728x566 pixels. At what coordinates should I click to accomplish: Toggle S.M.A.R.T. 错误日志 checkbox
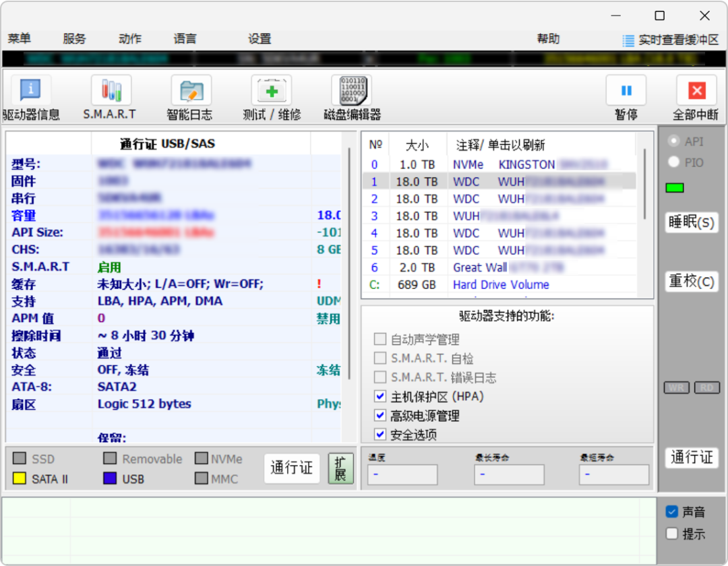point(380,377)
